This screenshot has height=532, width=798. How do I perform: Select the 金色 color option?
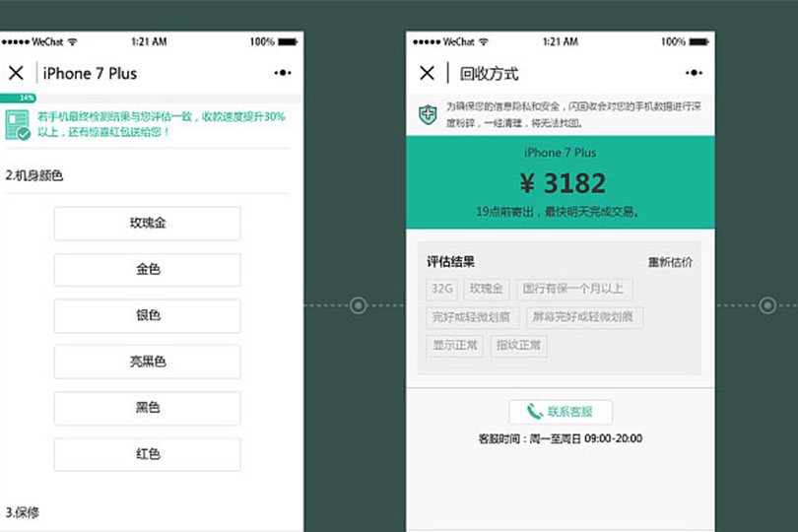click(147, 269)
